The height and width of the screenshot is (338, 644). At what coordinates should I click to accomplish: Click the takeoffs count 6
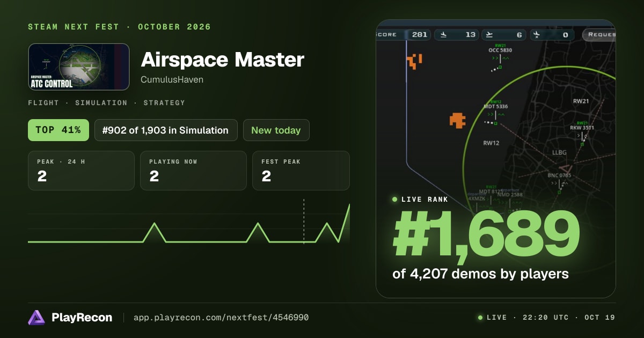(x=519, y=35)
